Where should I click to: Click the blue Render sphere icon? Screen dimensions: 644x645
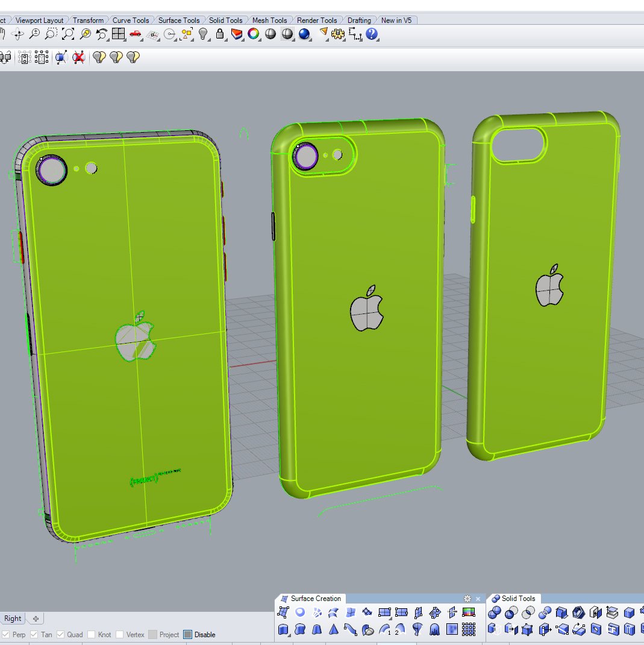pyautogui.click(x=304, y=34)
